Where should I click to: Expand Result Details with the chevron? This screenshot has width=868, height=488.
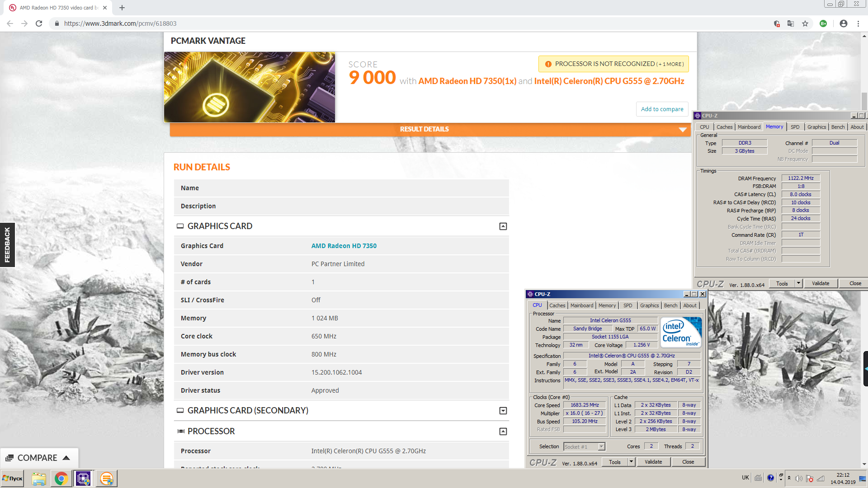click(x=683, y=130)
